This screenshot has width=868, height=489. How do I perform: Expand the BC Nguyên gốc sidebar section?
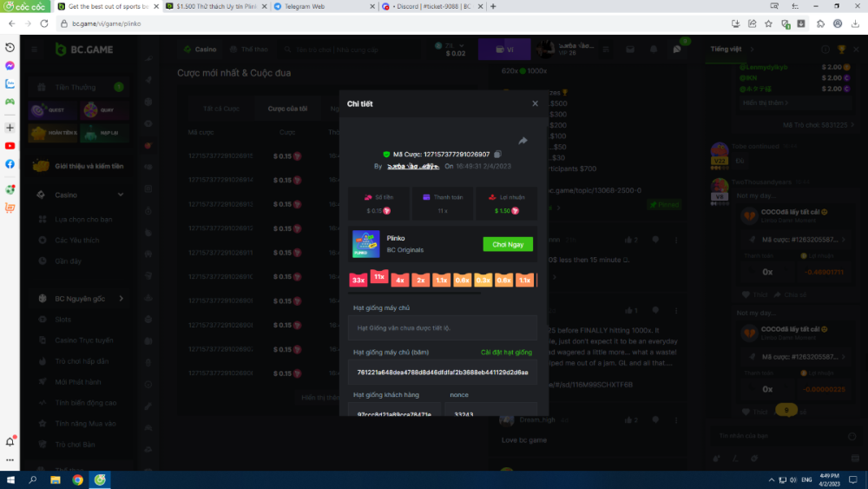(x=121, y=299)
